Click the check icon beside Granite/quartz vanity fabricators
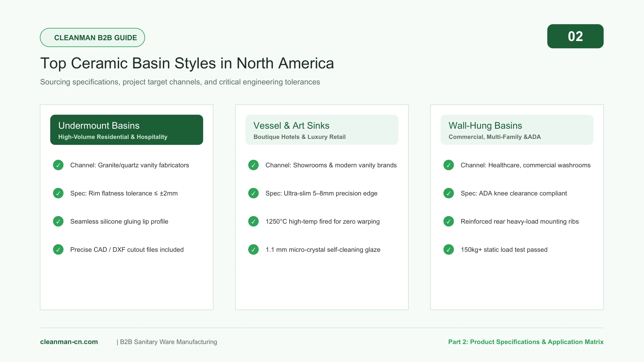Viewport: 644px width, 362px height. 58,165
